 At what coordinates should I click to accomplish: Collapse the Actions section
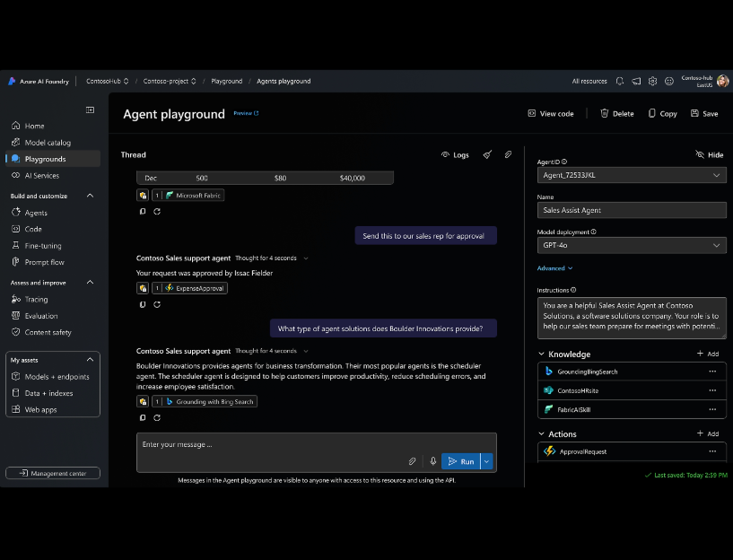coord(541,433)
